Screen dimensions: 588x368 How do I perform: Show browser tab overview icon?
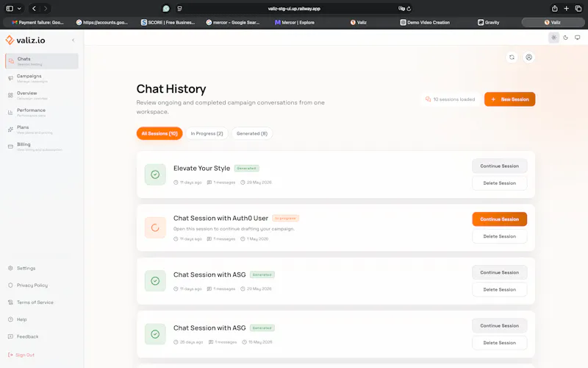(578, 8)
